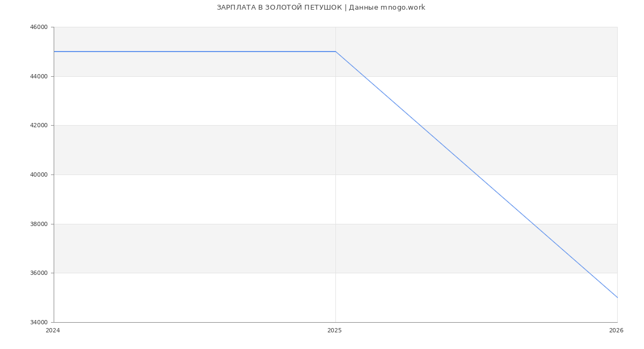Click the line's end point at 2026
This screenshot has height=349, width=644.
[617, 297]
